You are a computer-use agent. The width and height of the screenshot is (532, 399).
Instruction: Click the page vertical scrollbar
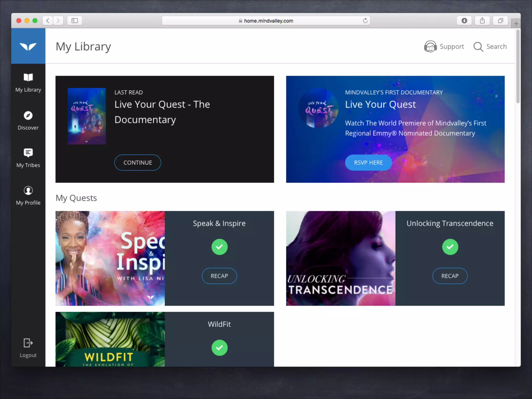tap(518, 66)
